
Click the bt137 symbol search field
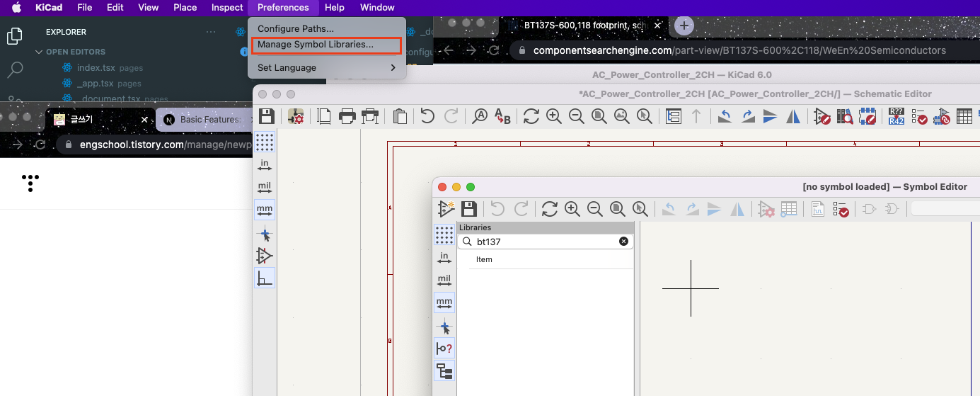pyautogui.click(x=546, y=242)
